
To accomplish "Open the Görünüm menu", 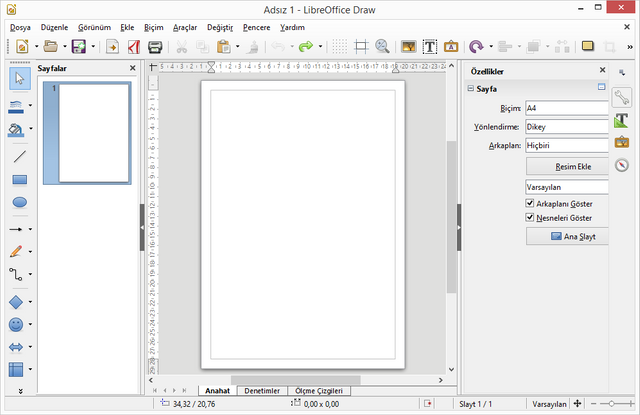I will (x=94, y=27).
